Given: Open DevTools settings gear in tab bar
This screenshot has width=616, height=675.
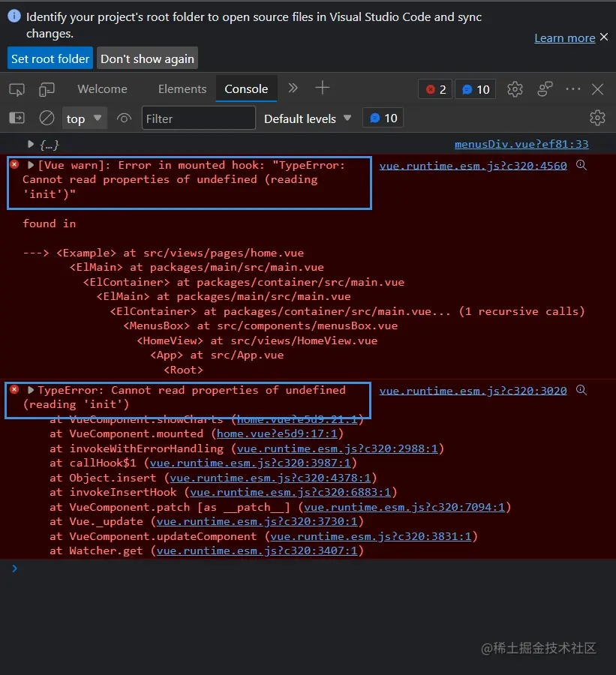Looking at the screenshot, I should tap(515, 89).
